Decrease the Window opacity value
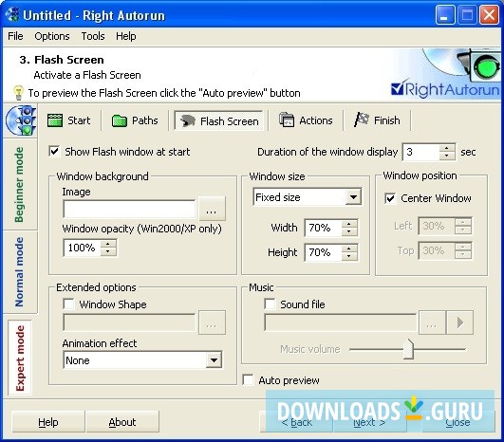 108,251
